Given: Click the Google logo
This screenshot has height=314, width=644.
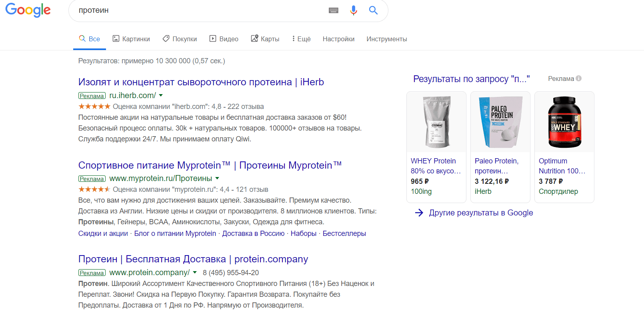Looking at the screenshot, I should (x=28, y=10).
